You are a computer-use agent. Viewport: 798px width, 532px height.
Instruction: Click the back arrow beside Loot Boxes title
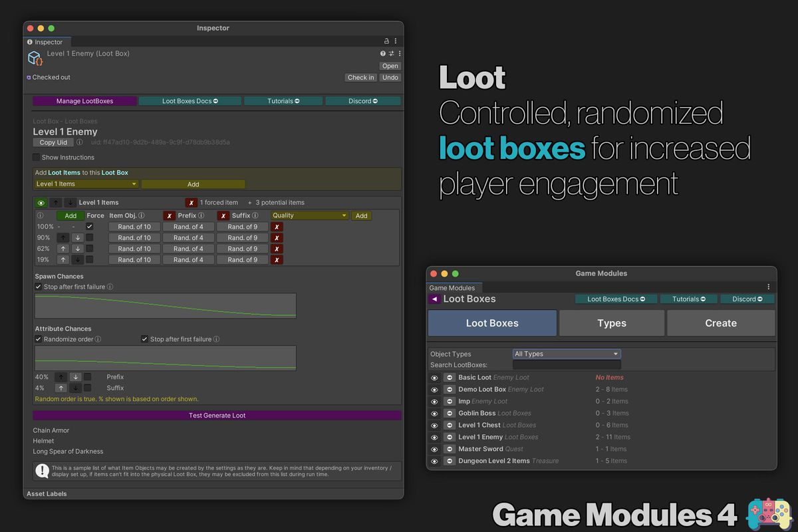click(434, 299)
